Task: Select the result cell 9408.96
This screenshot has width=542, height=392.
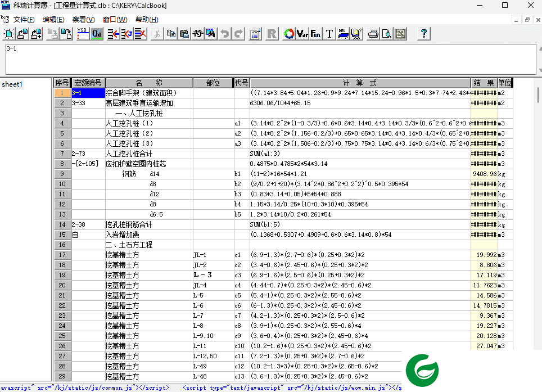Action: coord(484,174)
